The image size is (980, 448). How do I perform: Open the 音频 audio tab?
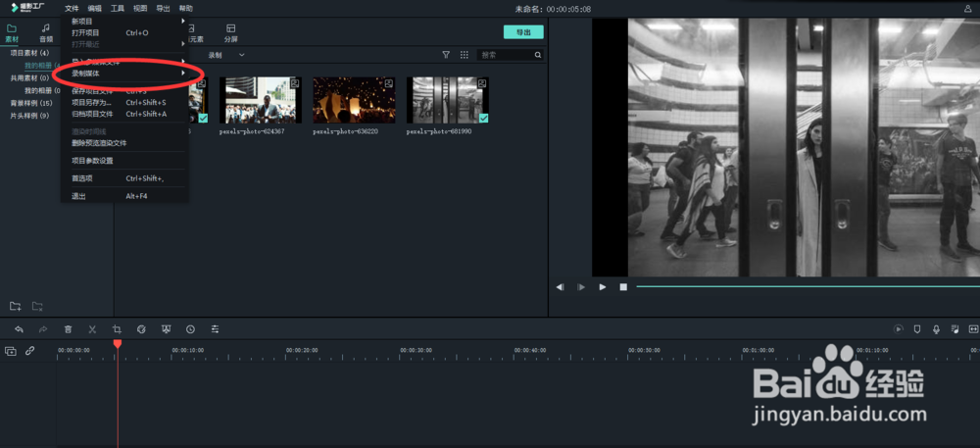46,33
